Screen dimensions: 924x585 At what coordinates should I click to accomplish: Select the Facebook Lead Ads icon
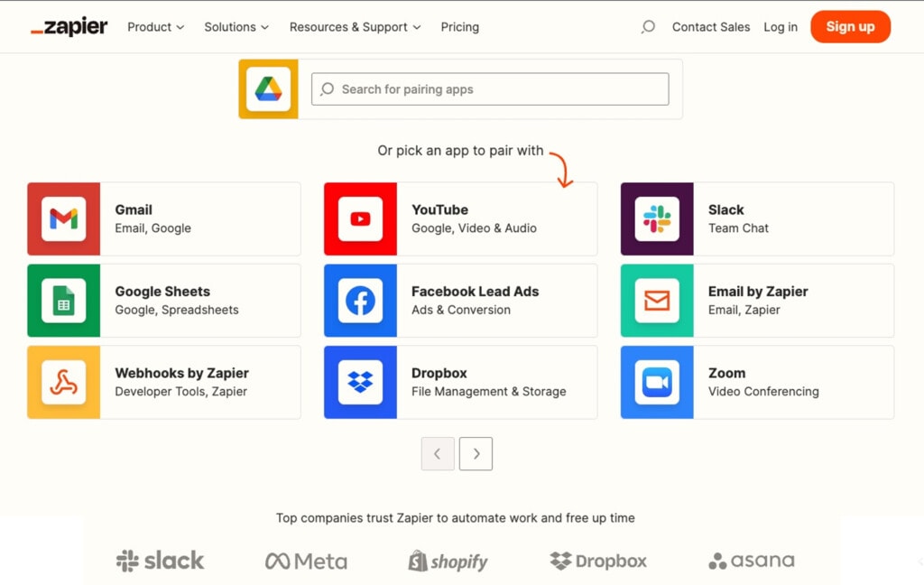click(x=360, y=300)
